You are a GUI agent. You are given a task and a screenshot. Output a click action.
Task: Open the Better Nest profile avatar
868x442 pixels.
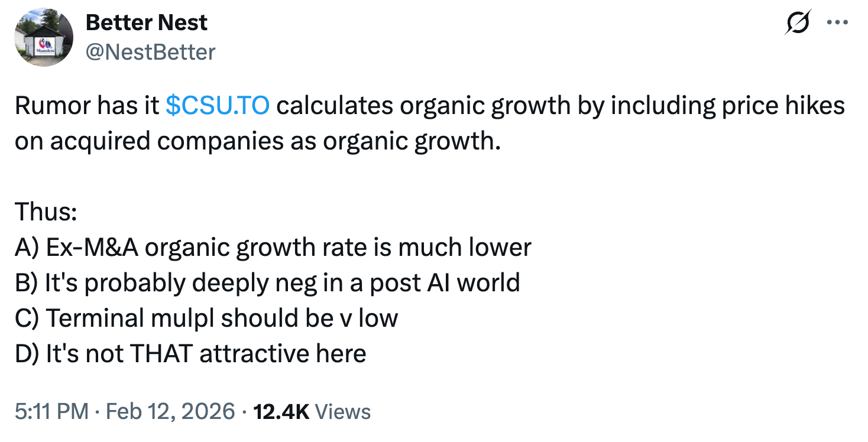pyautogui.click(x=43, y=38)
